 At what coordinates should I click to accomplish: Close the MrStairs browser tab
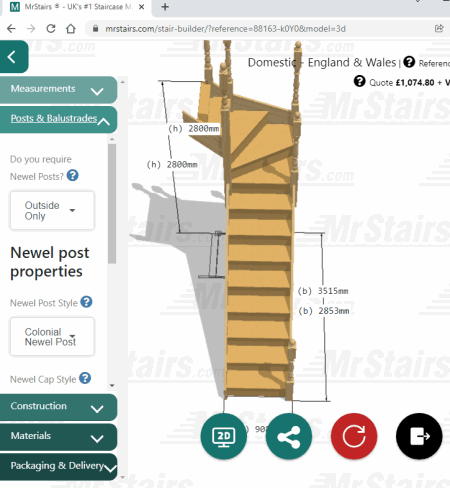[141, 7]
